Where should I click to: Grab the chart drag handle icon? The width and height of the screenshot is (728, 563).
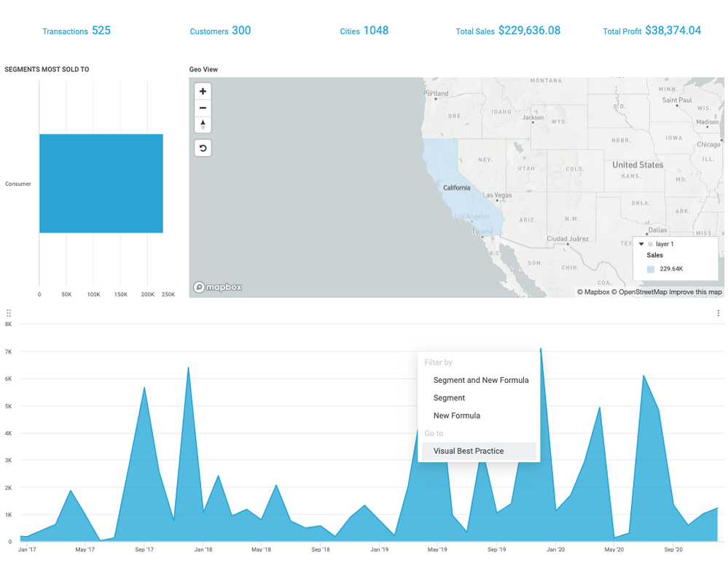click(x=9, y=313)
